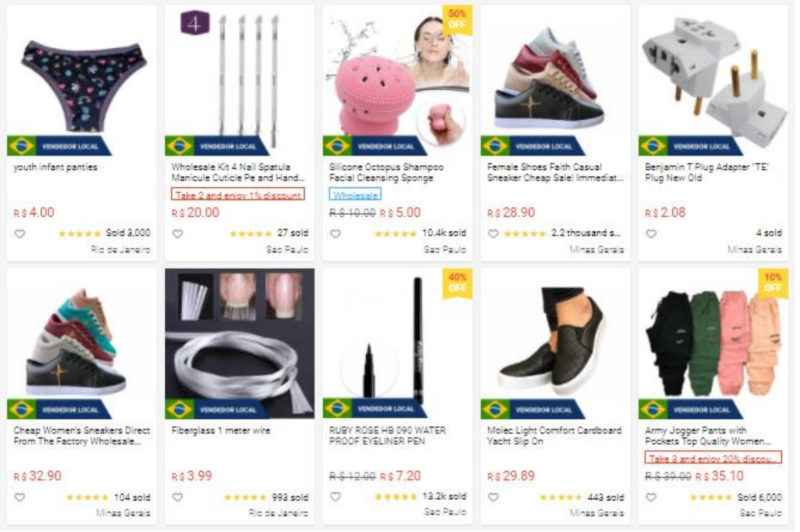Toggle heart on Silicone Octopus Shampoo Sponge
This screenshot has width=800, height=532.
[335, 234]
